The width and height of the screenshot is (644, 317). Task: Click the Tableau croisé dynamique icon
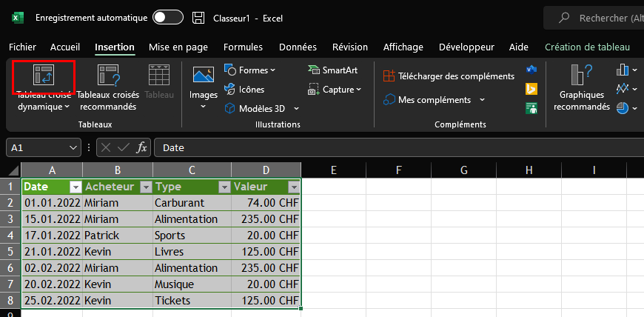point(44,76)
